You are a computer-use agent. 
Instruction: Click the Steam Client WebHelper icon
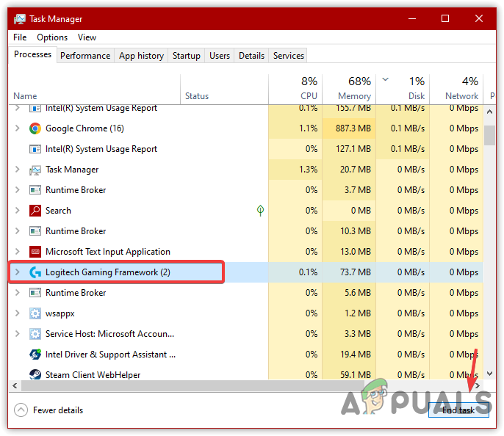point(35,374)
